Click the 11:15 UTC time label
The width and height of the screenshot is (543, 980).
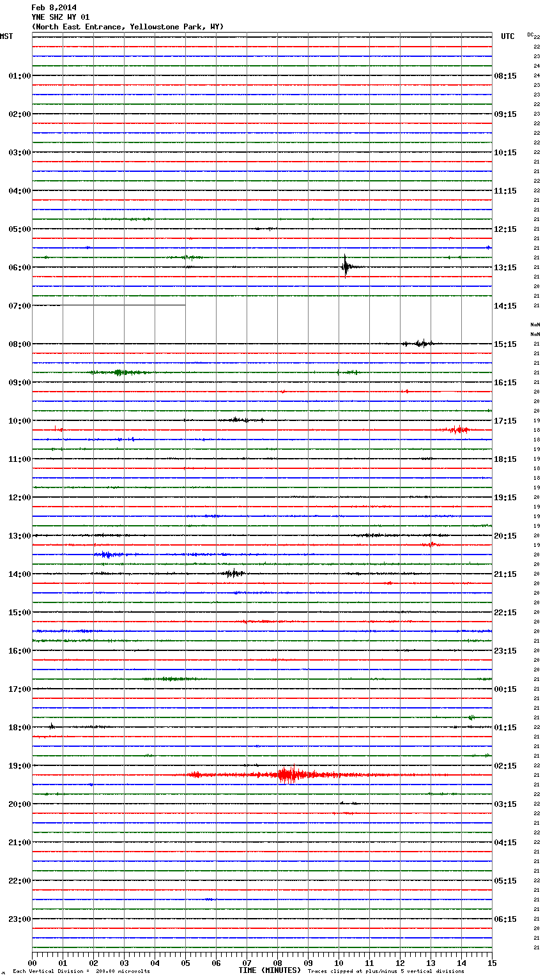point(505,191)
